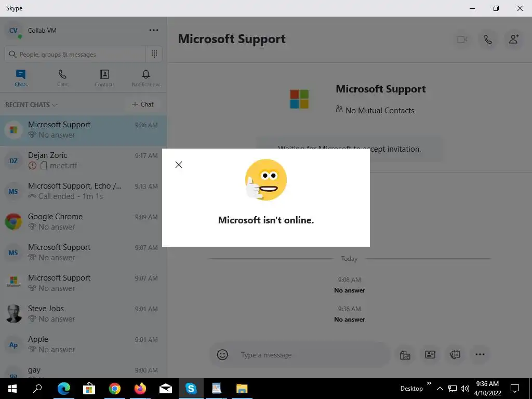Viewport: 532px width, 399px height.
Task: Start a video call with Microsoft Support
Action: click(462, 39)
